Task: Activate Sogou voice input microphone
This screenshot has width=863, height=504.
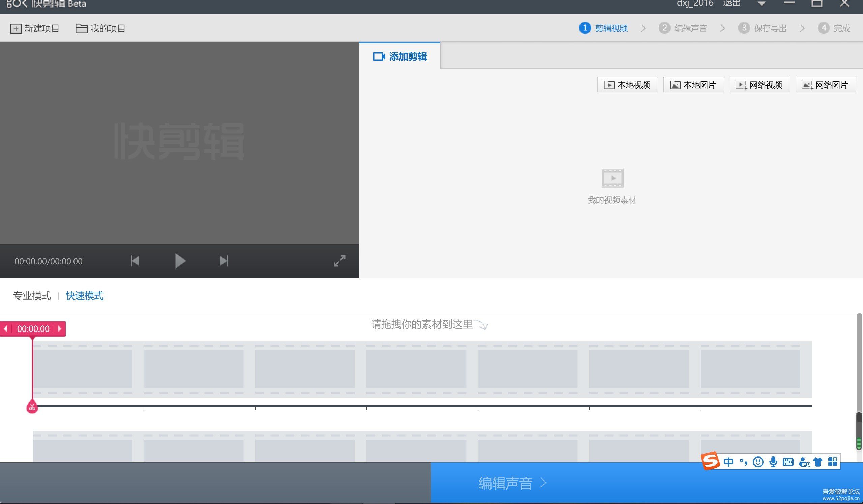Action: tap(773, 462)
